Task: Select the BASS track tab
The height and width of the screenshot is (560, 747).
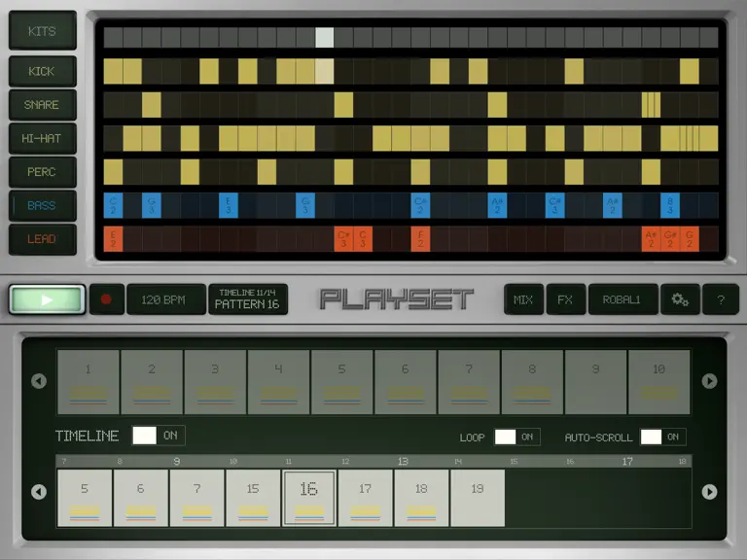Action: coord(43,206)
